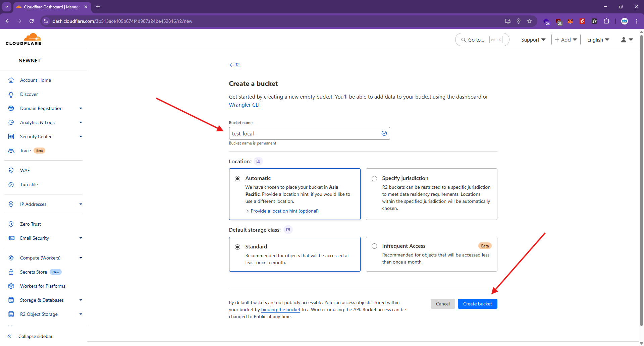The width and height of the screenshot is (644, 346).
Task: Click Collapse sidebar text
Action: click(x=36, y=336)
